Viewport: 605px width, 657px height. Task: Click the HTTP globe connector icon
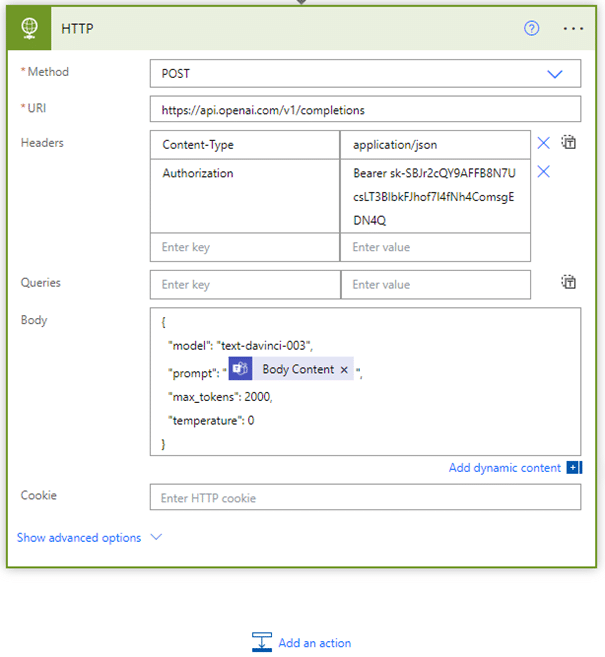tap(29, 28)
